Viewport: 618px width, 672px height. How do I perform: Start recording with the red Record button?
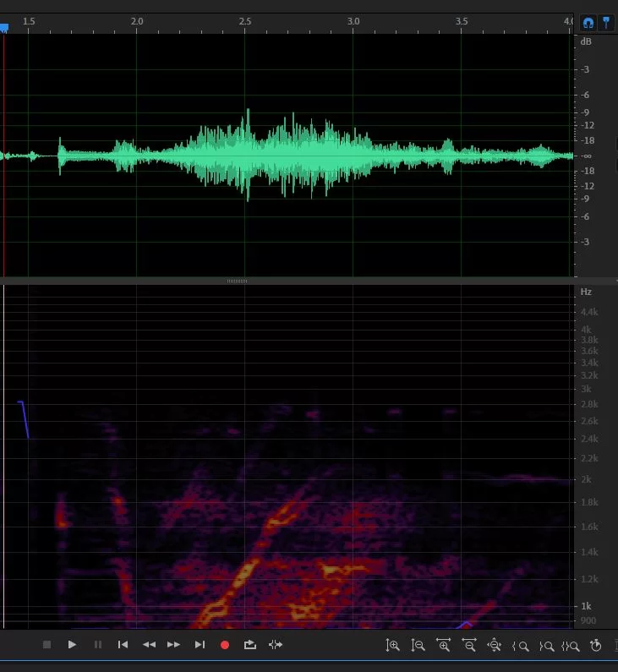[x=225, y=645]
